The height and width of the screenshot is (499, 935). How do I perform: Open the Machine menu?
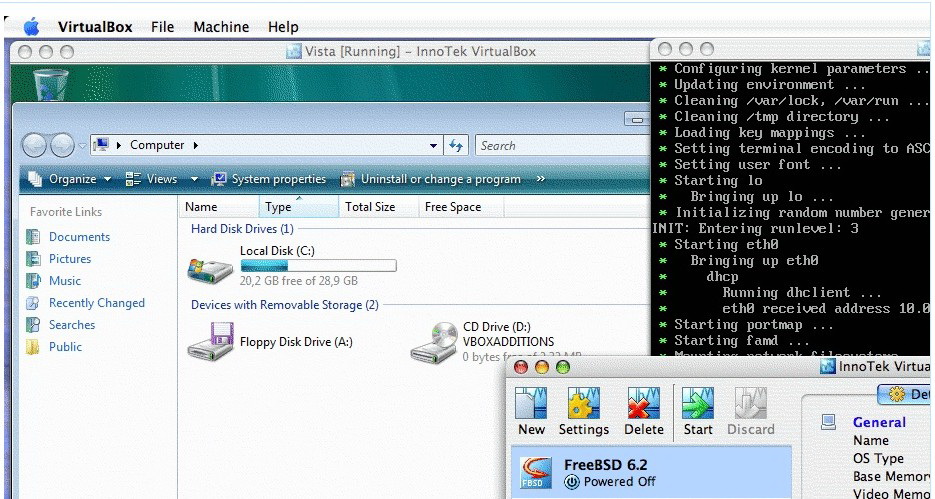tap(221, 27)
